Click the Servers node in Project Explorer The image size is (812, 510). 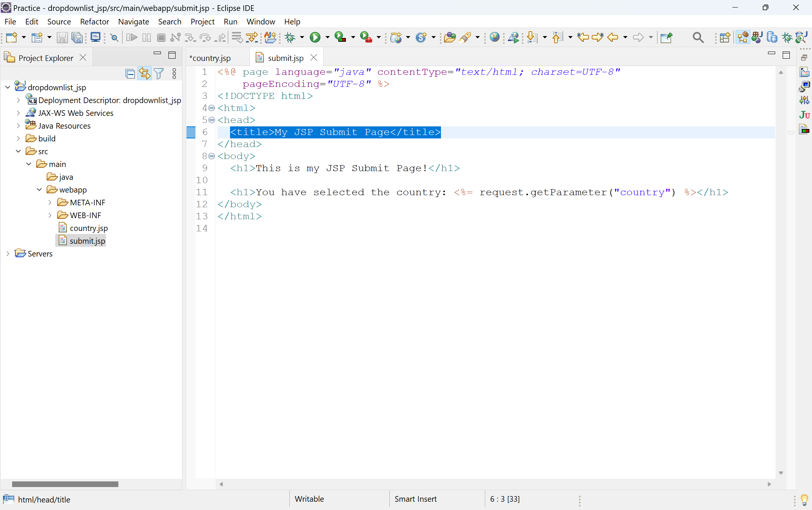tap(39, 253)
